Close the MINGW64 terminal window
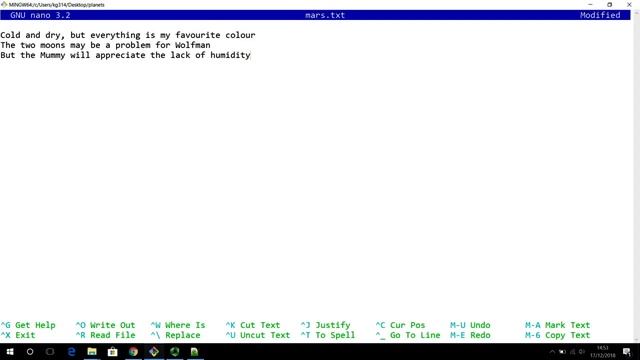 tap(629, 4)
